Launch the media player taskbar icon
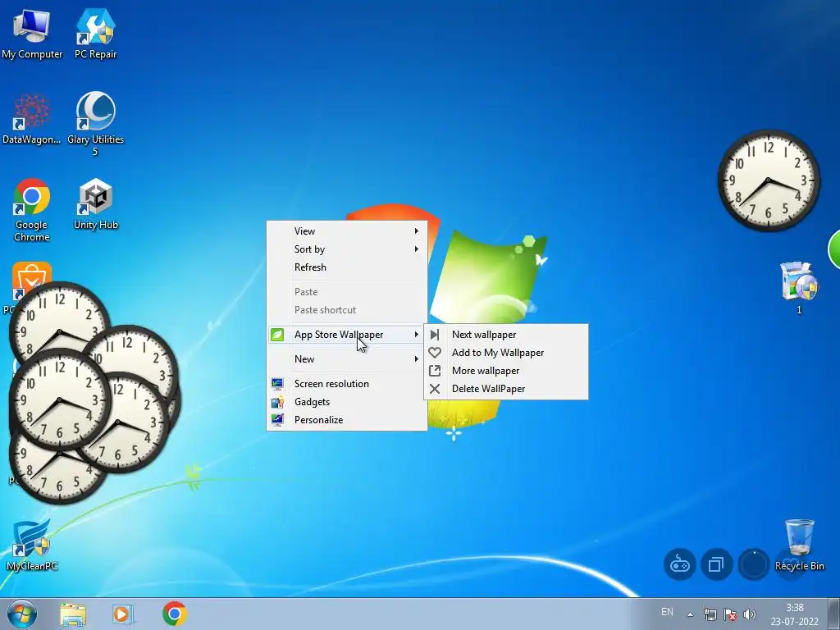This screenshot has width=840, height=630. tap(123, 614)
